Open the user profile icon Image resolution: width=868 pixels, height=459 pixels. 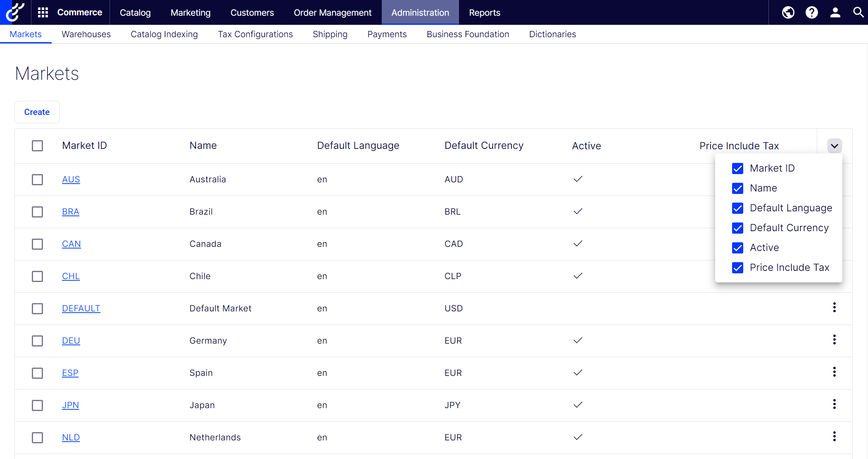tap(835, 12)
